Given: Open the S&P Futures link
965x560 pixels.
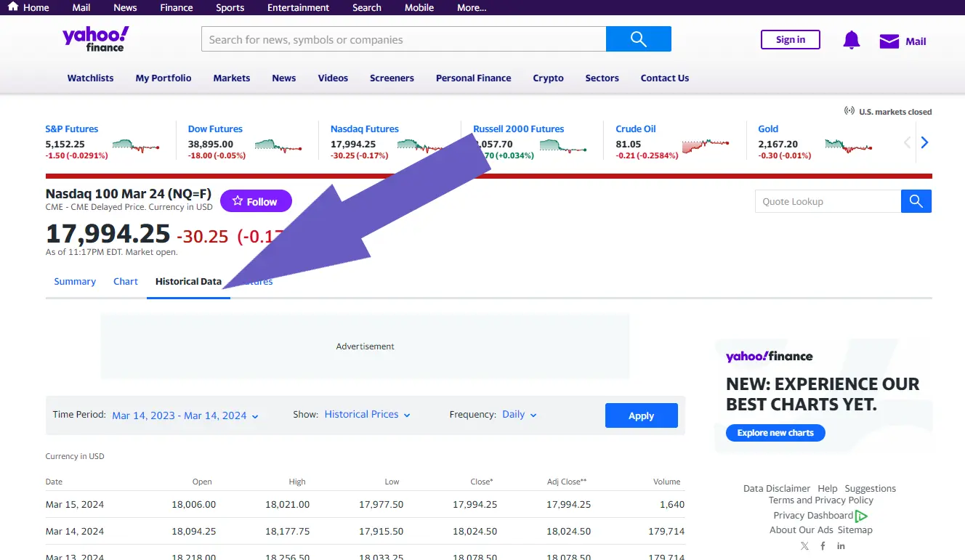Looking at the screenshot, I should tap(71, 129).
